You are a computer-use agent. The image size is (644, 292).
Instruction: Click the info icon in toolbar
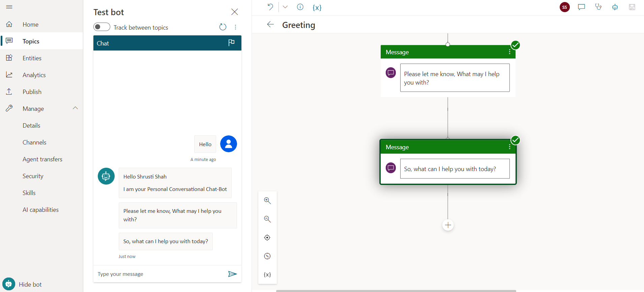300,7
